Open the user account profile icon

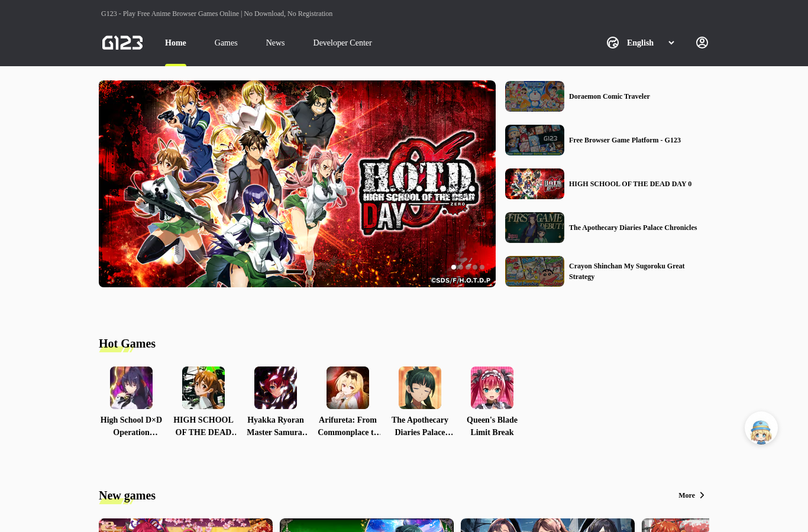702,43
